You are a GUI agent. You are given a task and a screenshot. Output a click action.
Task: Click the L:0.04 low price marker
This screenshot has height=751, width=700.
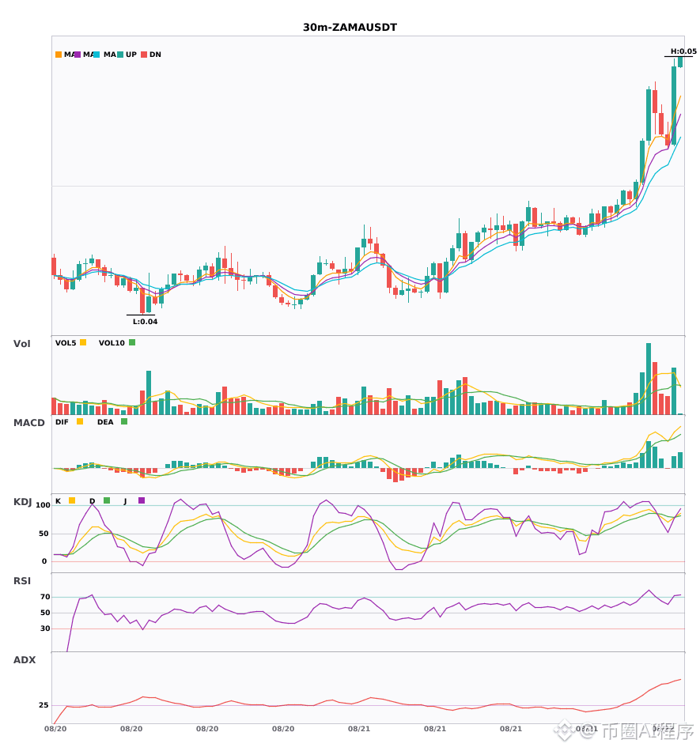coord(146,322)
